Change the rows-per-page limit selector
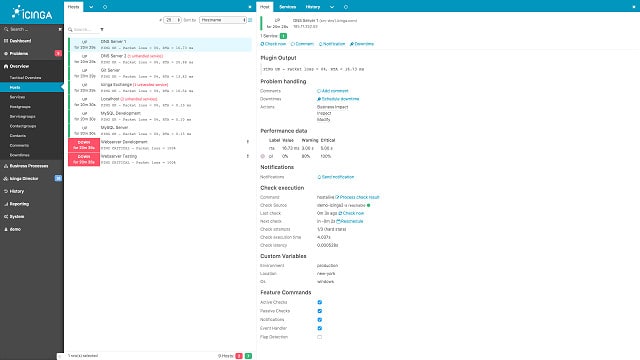Viewport: 640px width, 360px height. (172, 20)
